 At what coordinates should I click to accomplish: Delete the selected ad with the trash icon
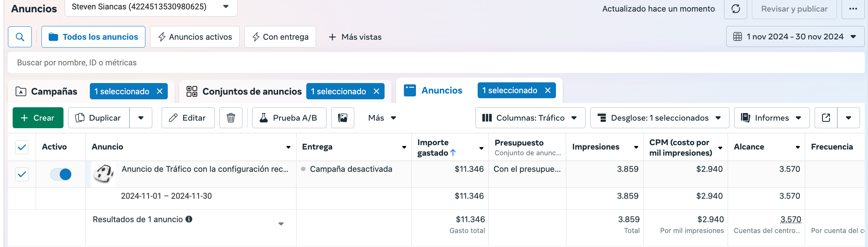tap(231, 118)
